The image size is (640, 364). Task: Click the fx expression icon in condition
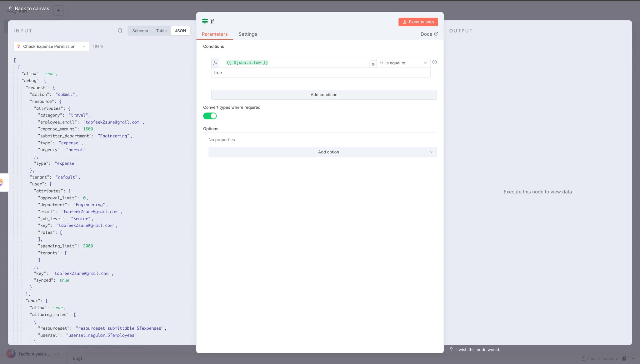point(215,63)
